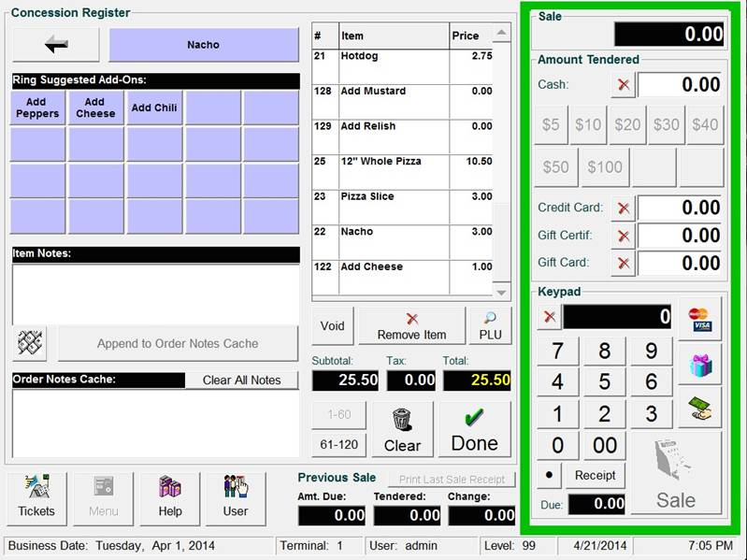Select the Add Relish row

point(403,137)
